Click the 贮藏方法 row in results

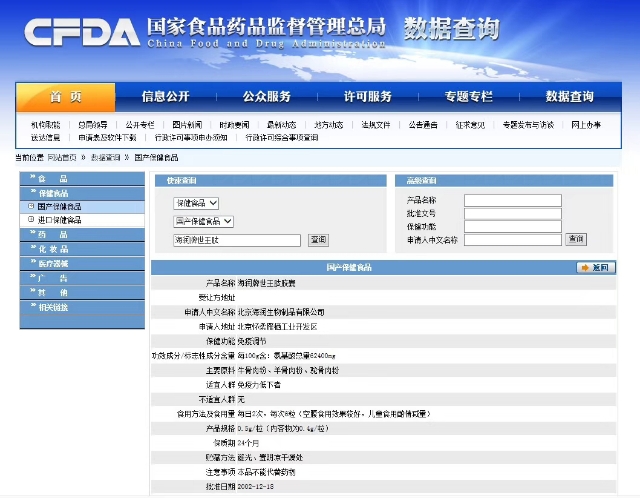pyautogui.click(x=383, y=458)
